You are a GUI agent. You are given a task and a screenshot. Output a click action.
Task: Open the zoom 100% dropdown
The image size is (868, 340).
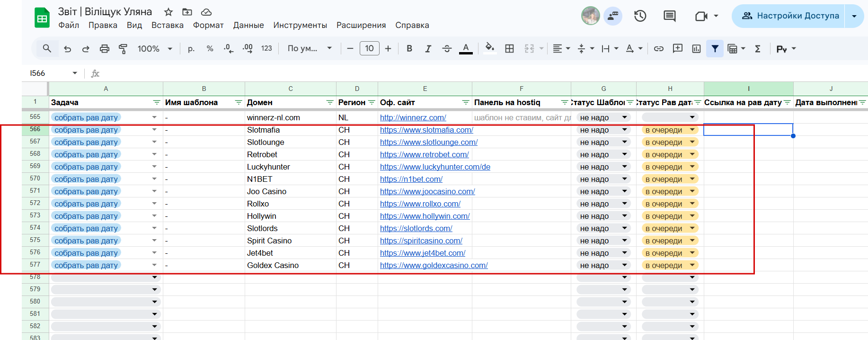[x=155, y=48]
